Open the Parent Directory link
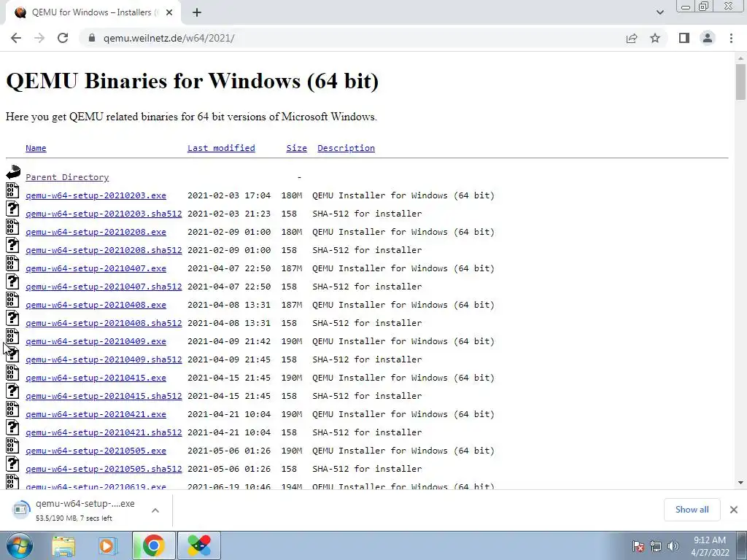747x560 pixels. (x=67, y=177)
